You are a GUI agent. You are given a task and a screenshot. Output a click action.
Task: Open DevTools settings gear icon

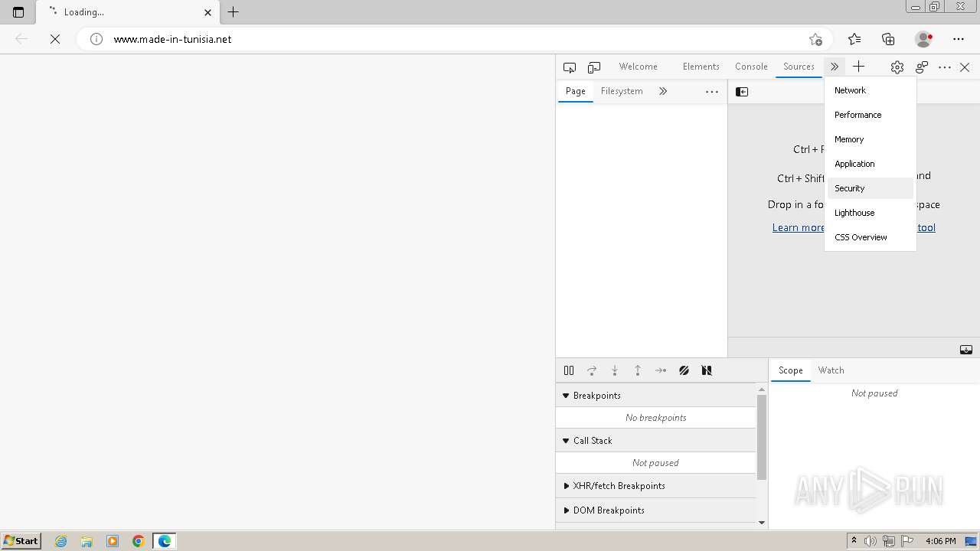pos(897,67)
